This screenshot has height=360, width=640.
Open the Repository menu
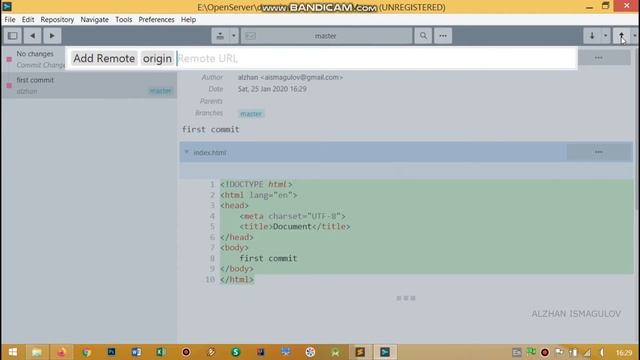(57, 20)
